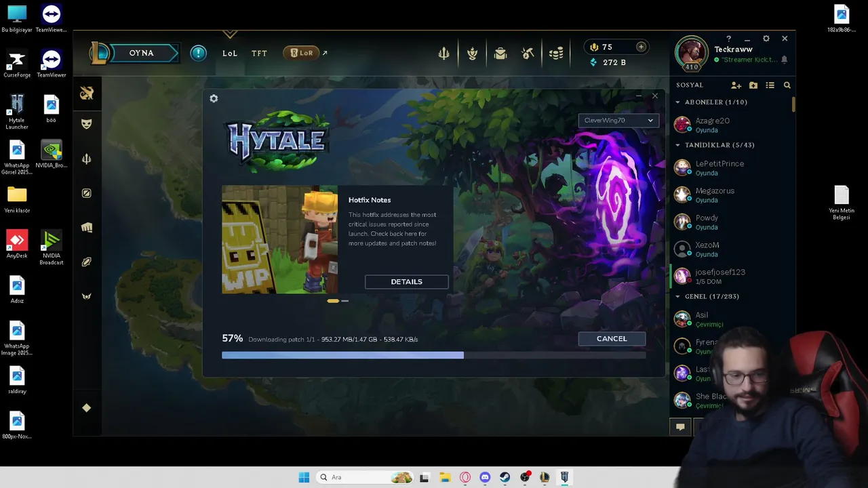Click the download progress bar
The height and width of the screenshot is (488, 868).
click(434, 355)
